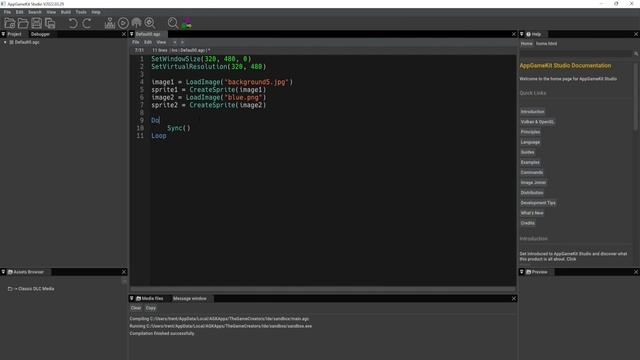Open the Search menu
640x360 pixels.
point(35,12)
